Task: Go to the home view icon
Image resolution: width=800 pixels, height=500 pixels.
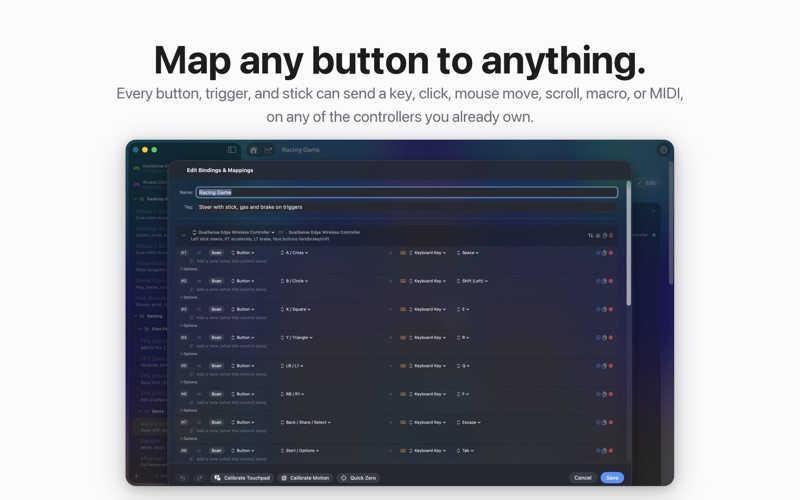Action: pyautogui.click(x=253, y=149)
